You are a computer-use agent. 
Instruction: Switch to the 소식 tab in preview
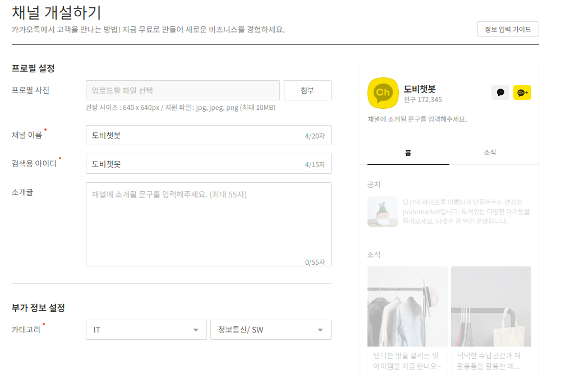point(490,153)
